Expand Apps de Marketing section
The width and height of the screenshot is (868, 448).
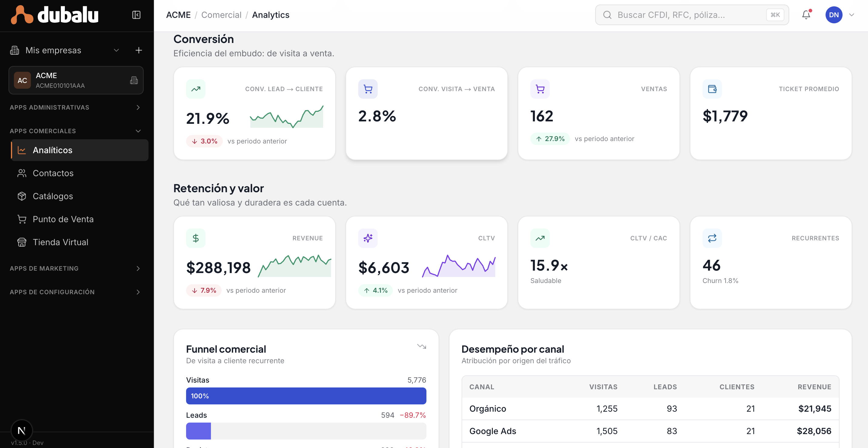(75, 268)
